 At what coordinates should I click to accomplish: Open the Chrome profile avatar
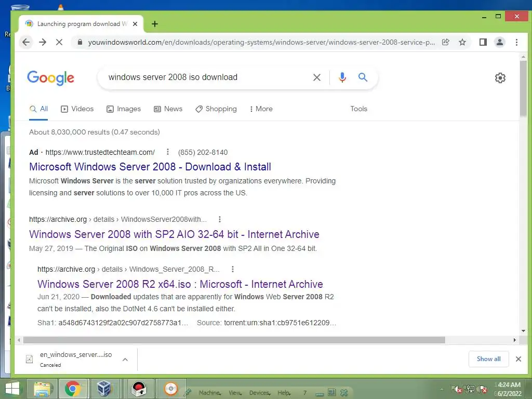500,42
